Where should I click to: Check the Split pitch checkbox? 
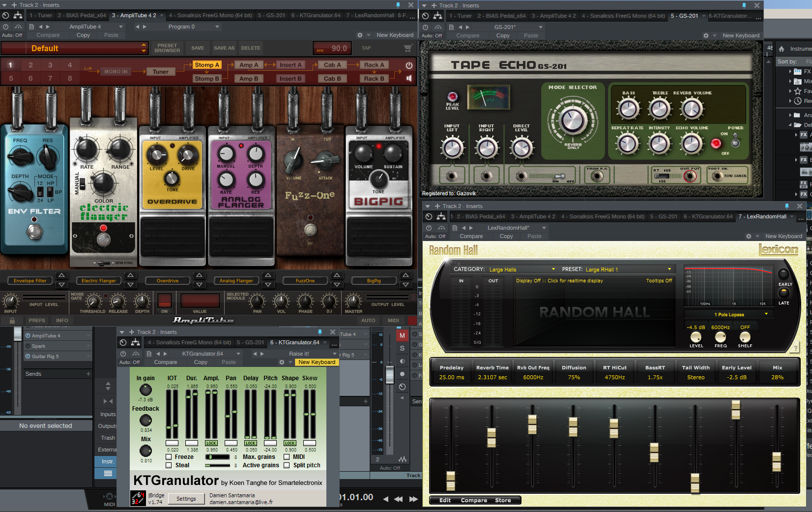click(287, 465)
